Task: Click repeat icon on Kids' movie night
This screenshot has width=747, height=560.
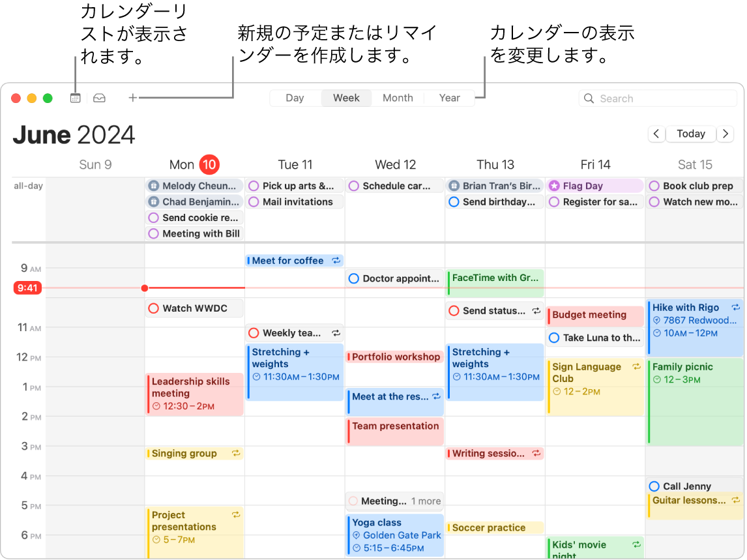Action: pos(636,544)
